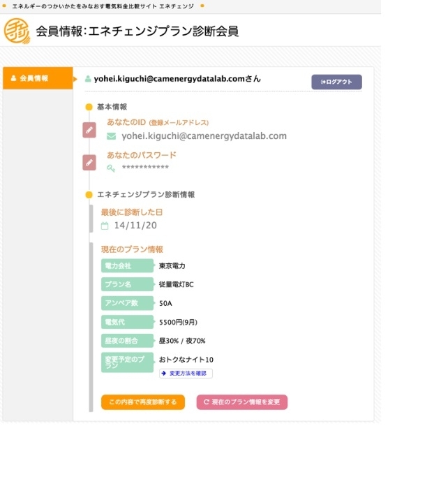Click the 電気代 label tag
The height and width of the screenshot is (498, 448).
point(127,322)
